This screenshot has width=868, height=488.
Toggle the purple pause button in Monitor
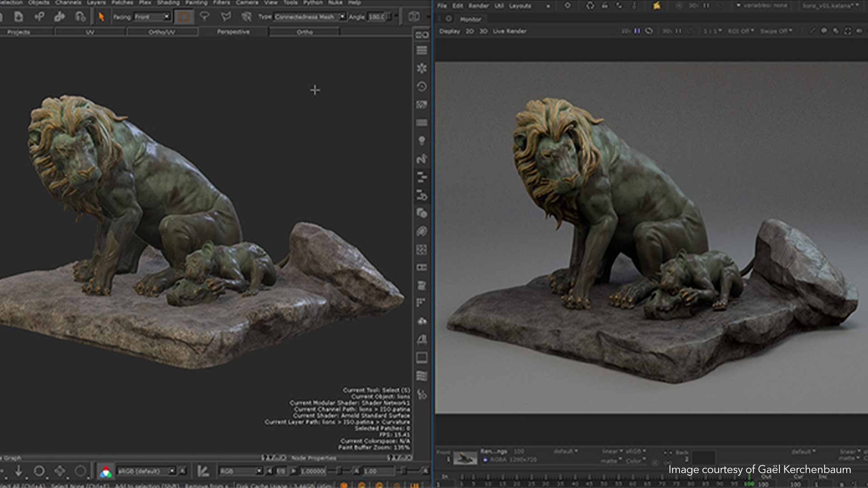click(x=637, y=31)
